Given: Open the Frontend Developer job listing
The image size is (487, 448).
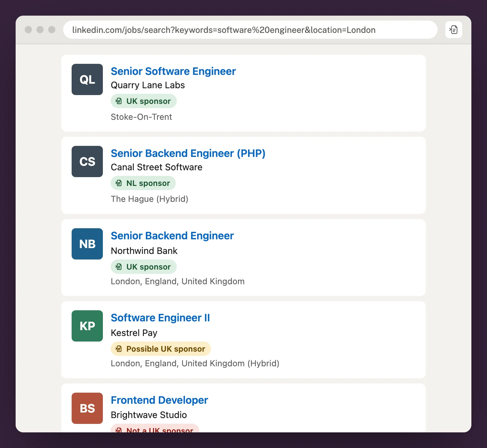Looking at the screenshot, I should tap(159, 400).
